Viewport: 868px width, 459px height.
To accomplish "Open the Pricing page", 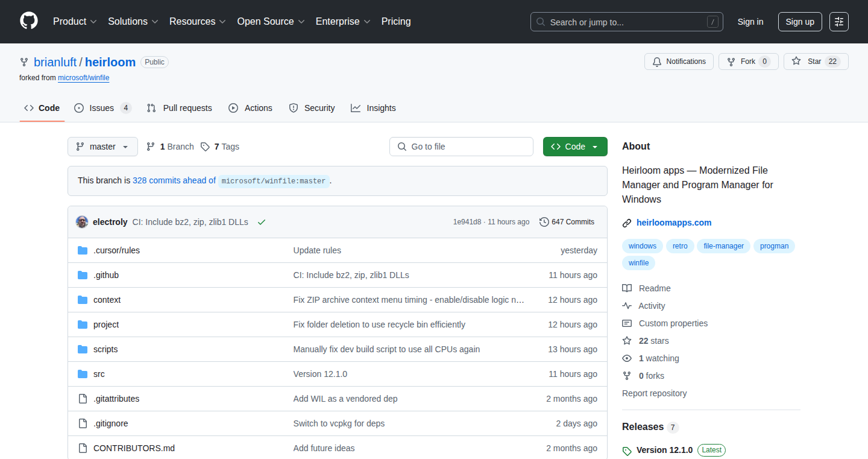I will coord(396,21).
